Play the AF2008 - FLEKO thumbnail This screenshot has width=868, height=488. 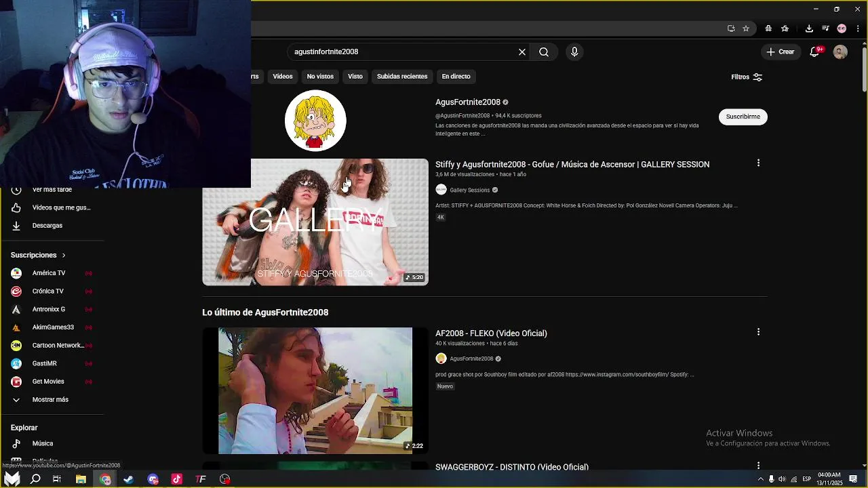(315, 391)
